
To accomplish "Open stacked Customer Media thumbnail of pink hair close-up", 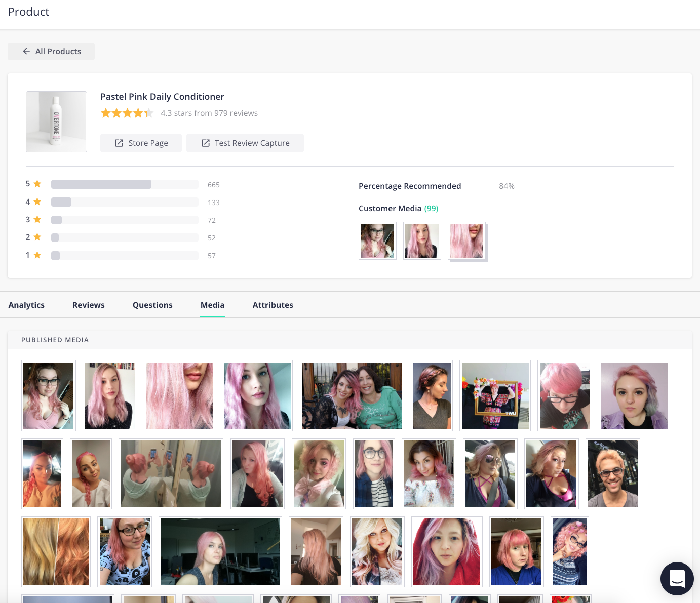I will [467, 241].
